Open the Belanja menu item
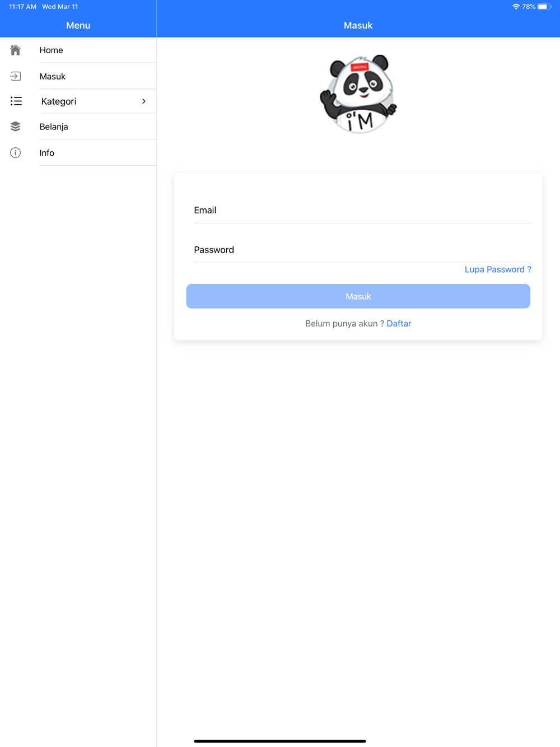This screenshot has height=747, width=560. [78, 127]
